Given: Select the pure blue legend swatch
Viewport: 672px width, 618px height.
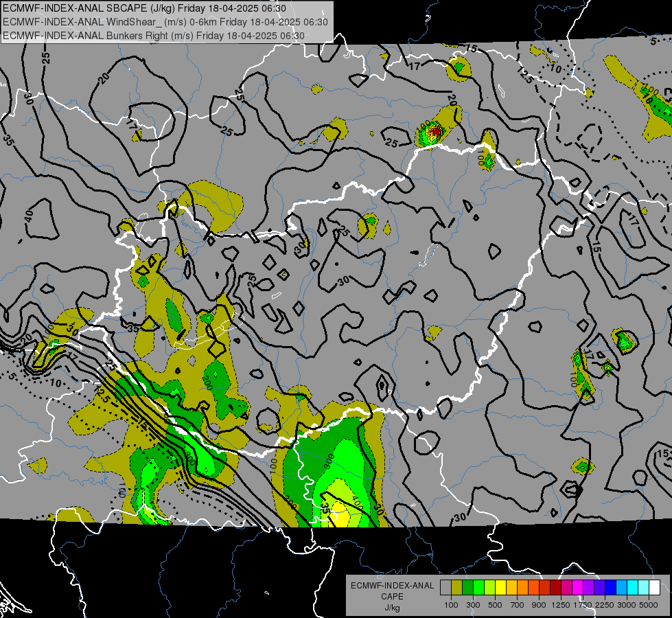Looking at the screenshot, I should 611,588.
